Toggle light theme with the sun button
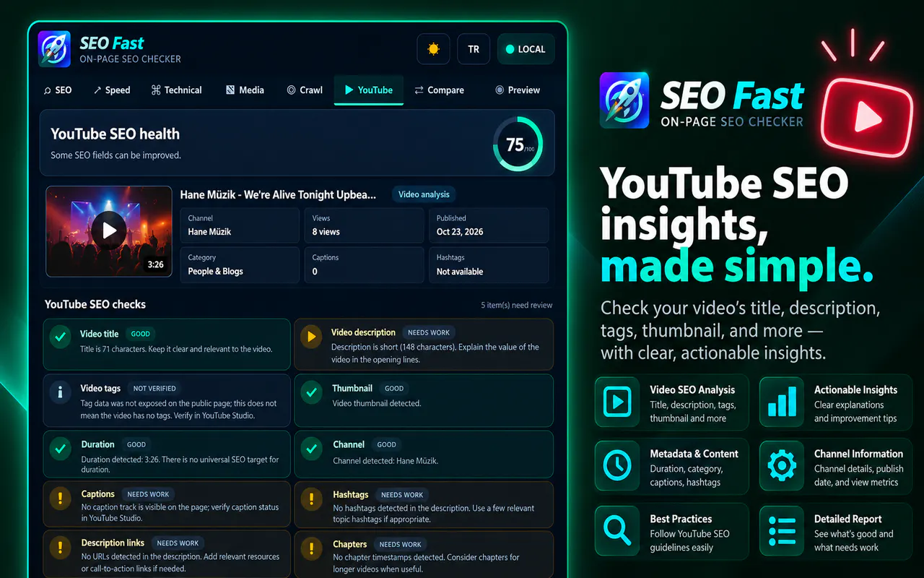924x578 pixels. pyautogui.click(x=433, y=49)
